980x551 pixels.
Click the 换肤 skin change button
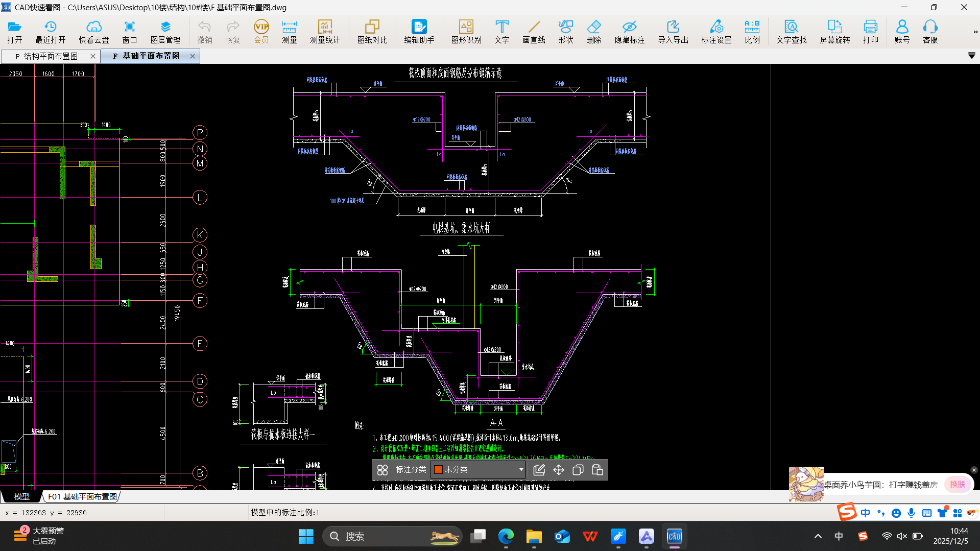(958, 484)
